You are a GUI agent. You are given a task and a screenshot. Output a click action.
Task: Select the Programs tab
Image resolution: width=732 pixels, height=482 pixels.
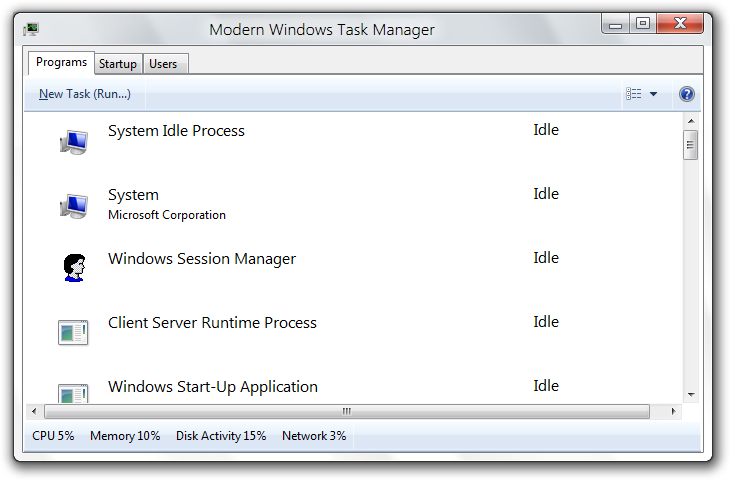point(61,63)
